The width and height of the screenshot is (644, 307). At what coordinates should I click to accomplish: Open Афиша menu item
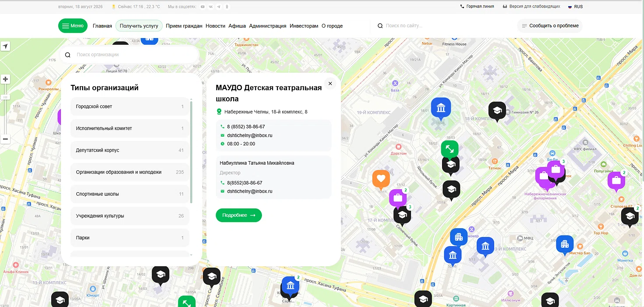pos(237,26)
